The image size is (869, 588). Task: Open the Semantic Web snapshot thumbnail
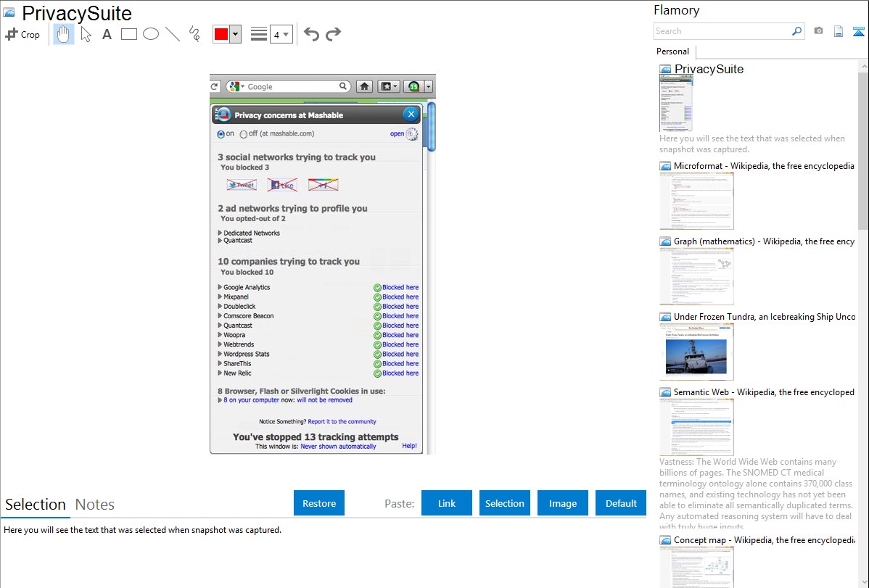[696, 427]
